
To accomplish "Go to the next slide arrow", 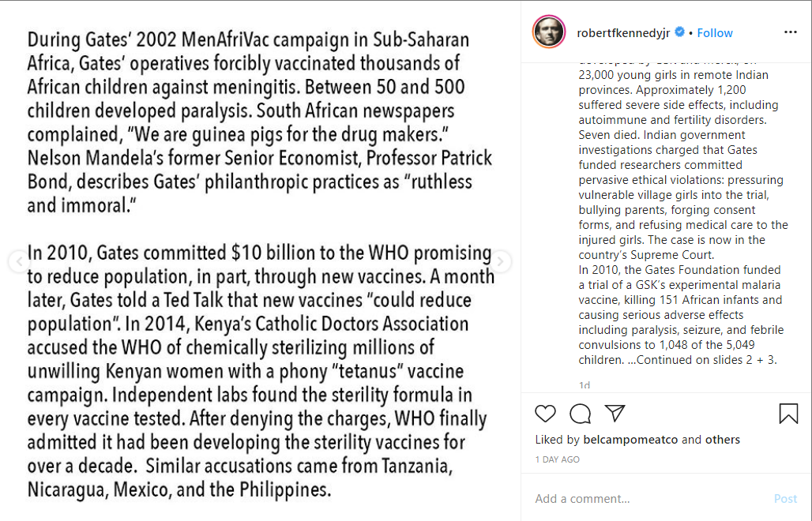I will pyautogui.click(x=502, y=262).
